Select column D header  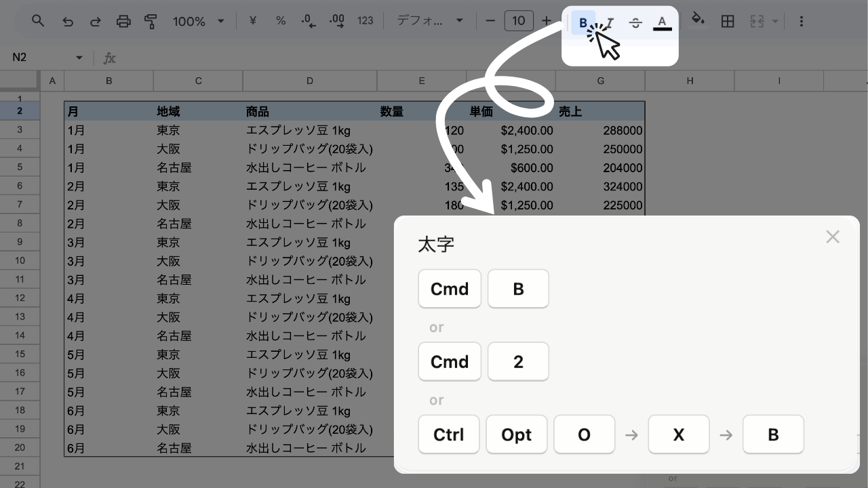coord(310,81)
